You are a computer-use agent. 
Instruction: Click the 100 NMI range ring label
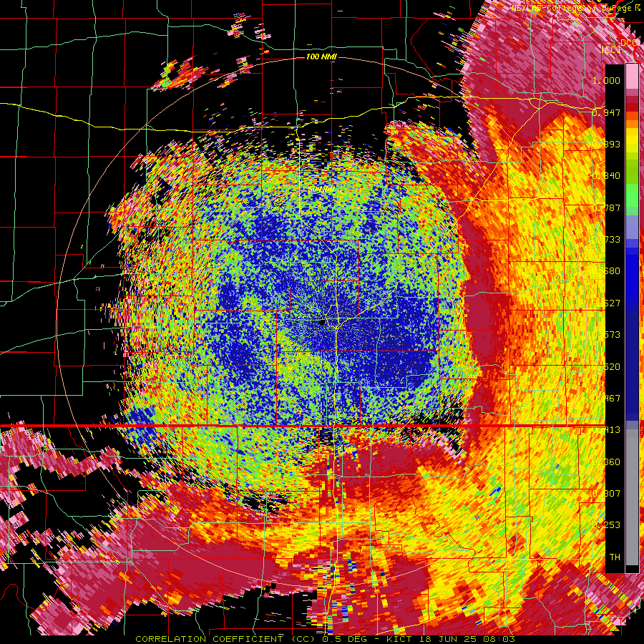[x=321, y=57]
